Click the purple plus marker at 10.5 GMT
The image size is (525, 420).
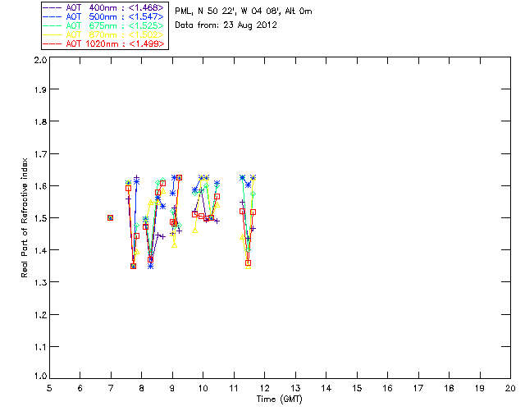217,221
